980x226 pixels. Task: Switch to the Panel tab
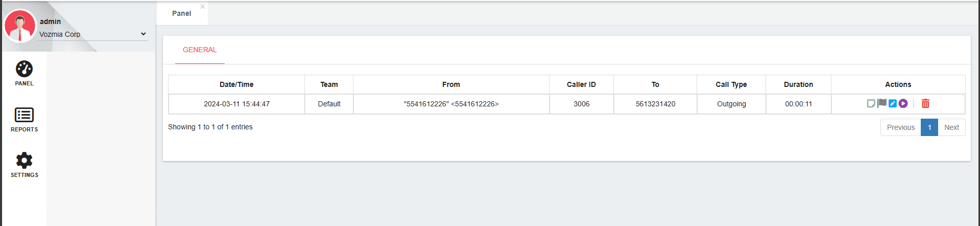tap(181, 14)
